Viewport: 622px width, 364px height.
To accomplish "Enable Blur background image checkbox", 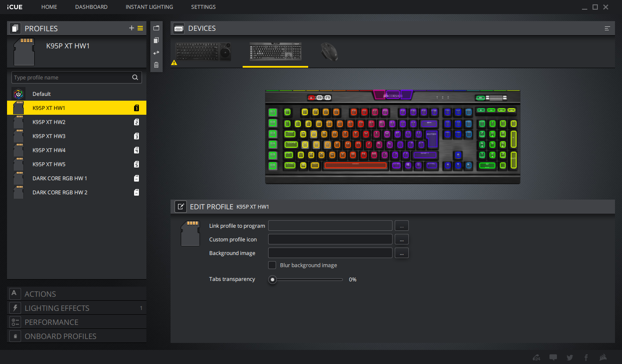I will pyautogui.click(x=272, y=265).
